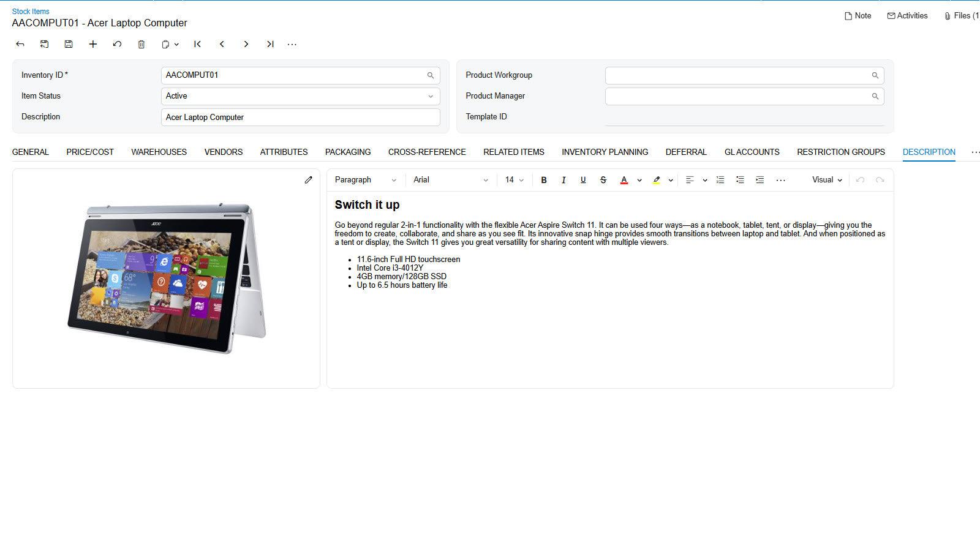The width and height of the screenshot is (980, 551).
Task: Switch to the RELATED ITEMS tab
Action: tap(514, 152)
